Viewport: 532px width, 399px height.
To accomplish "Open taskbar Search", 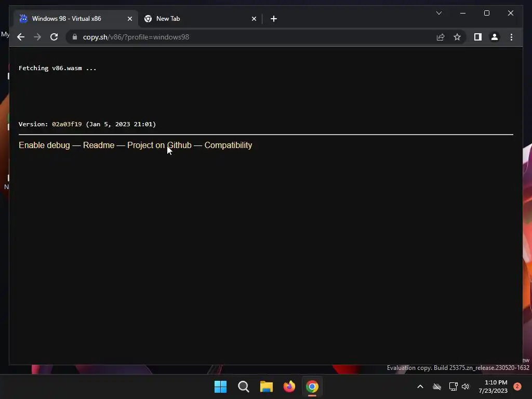I will tap(243, 387).
